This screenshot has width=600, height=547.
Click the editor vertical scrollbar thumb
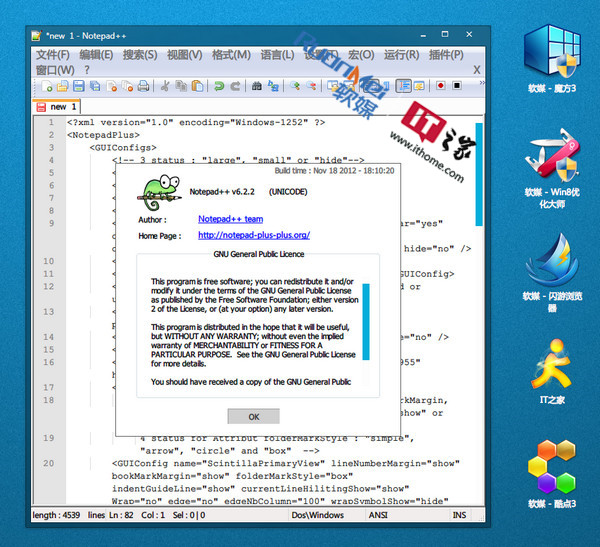tap(479, 174)
